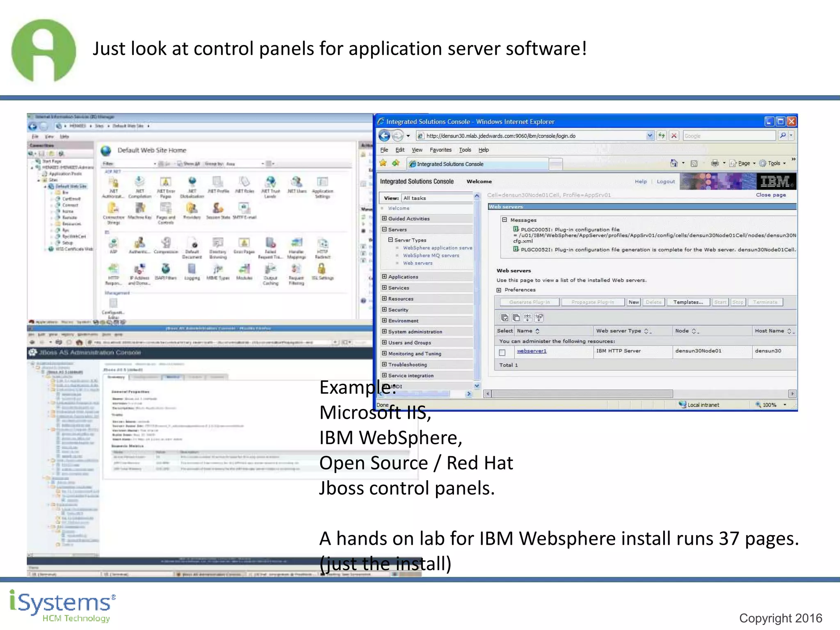Expand the Troubleshooting navigation section
The width and height of the screenshot is (840, 630).
pos(384,364)
